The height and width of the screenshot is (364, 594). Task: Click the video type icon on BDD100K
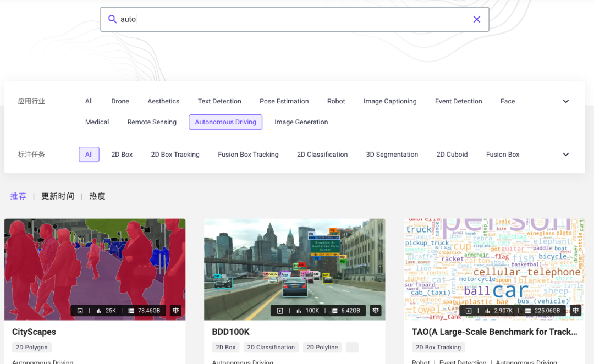(x=280, y=311)
